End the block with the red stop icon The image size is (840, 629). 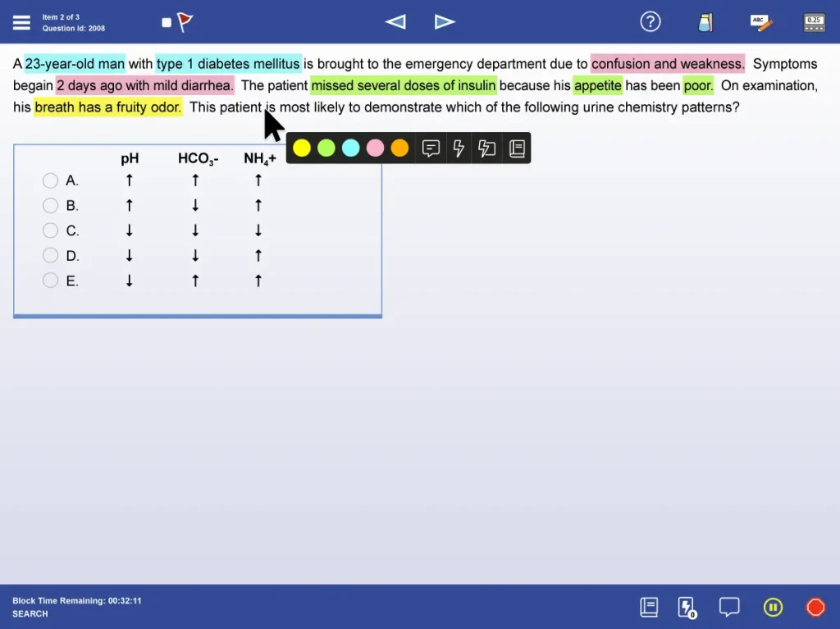tap(815, 607)
